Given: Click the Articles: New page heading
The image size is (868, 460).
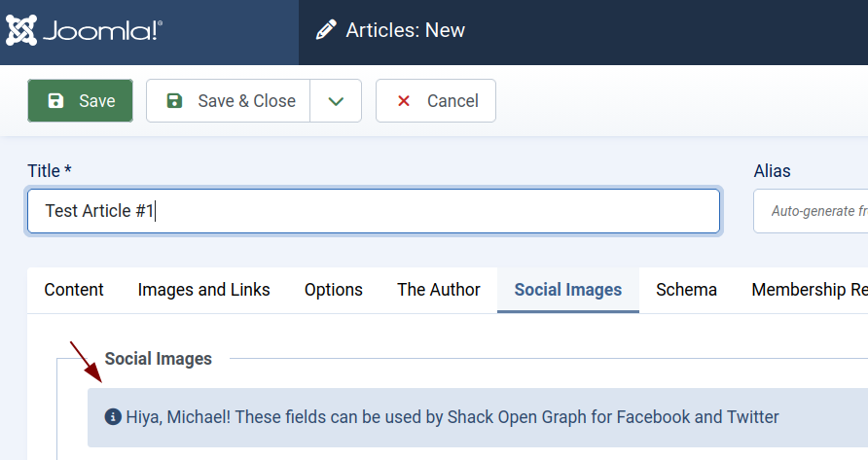Looking at the screenshot, I should (405, 31).
